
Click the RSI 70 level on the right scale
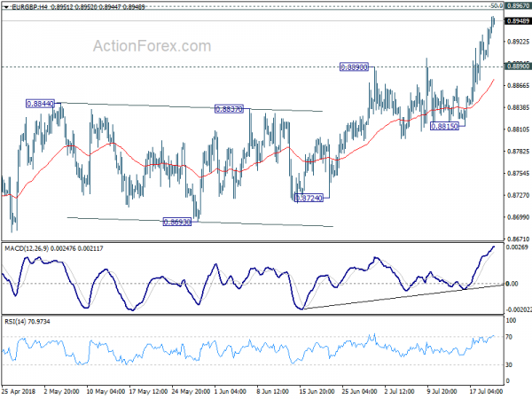click(512, 338)
